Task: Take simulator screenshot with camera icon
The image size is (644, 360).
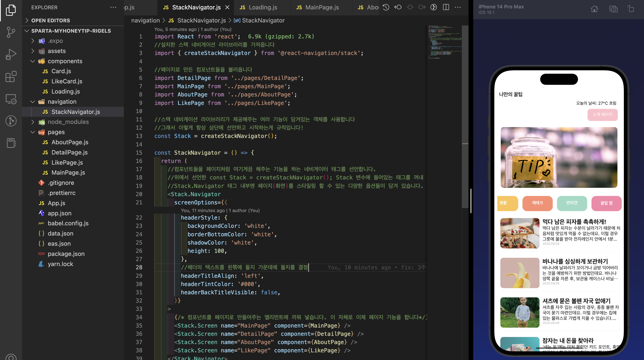Action: [x=613, y=9]
